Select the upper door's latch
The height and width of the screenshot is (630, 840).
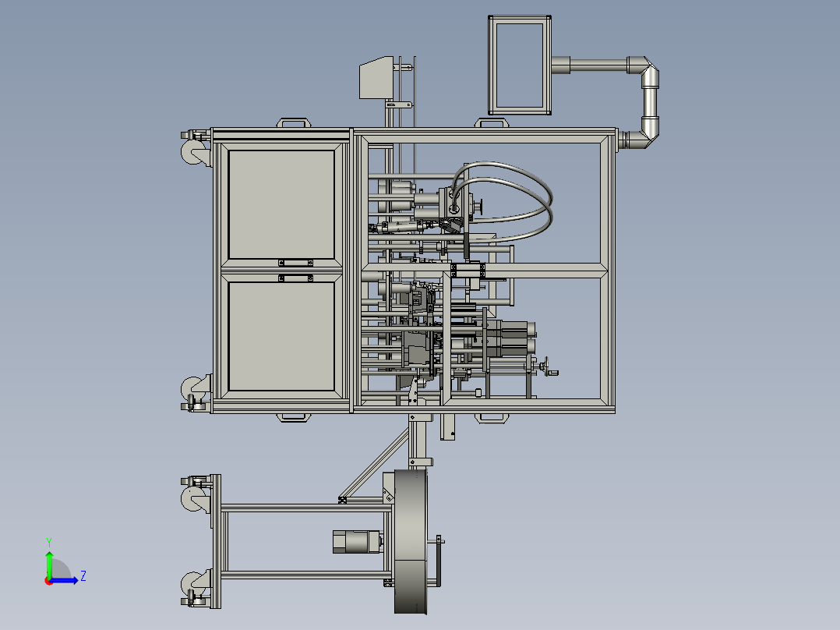pyautogui.click(x=296, y=263)
